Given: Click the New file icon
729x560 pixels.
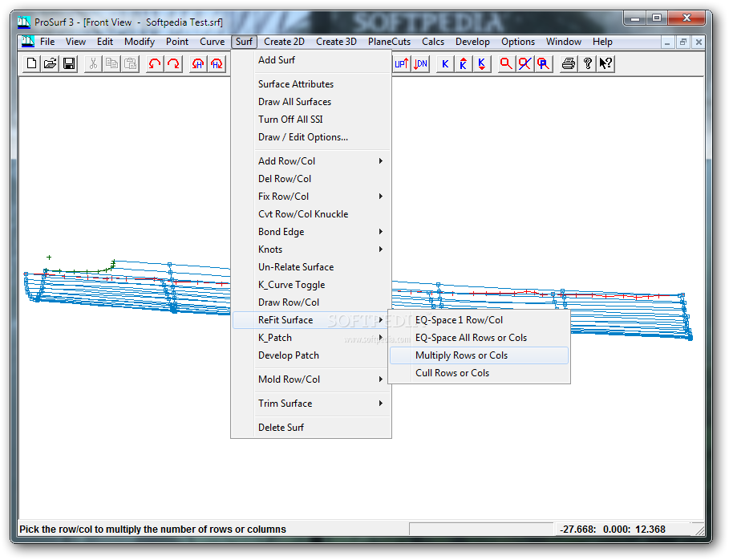Looking at the screenshot, I should click(31, 63).
